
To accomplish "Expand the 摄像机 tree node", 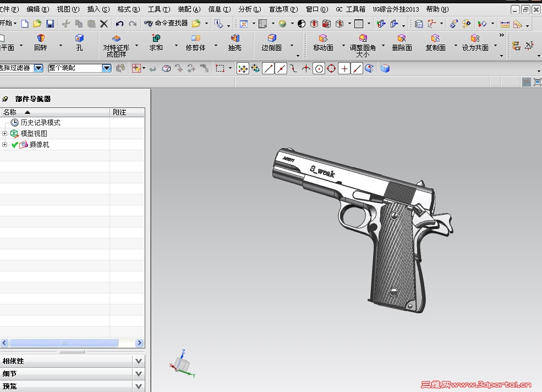I will [4, 144].
